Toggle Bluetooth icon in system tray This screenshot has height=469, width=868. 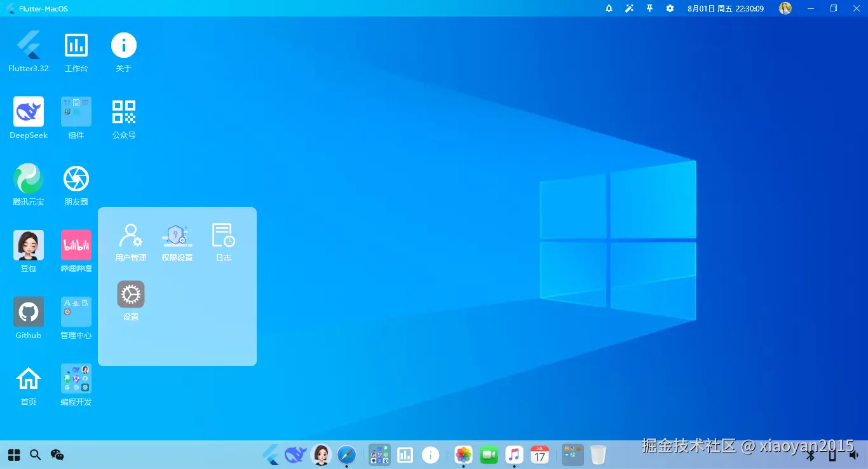(x=811, y=455)
